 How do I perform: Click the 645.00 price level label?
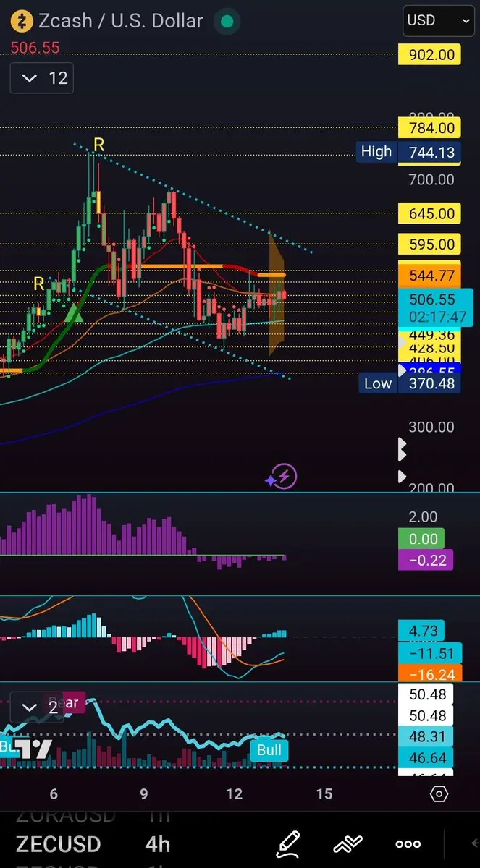tap(430, 214)
